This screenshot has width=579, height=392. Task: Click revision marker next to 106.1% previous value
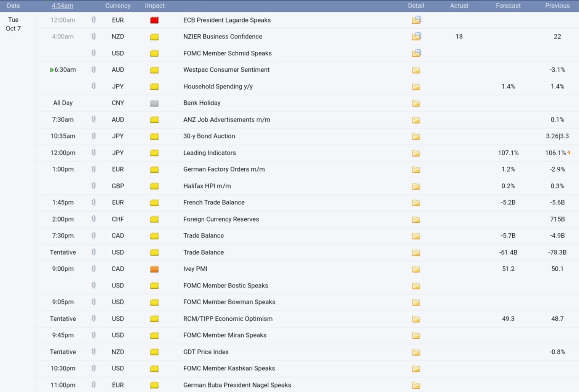[569, 153]
